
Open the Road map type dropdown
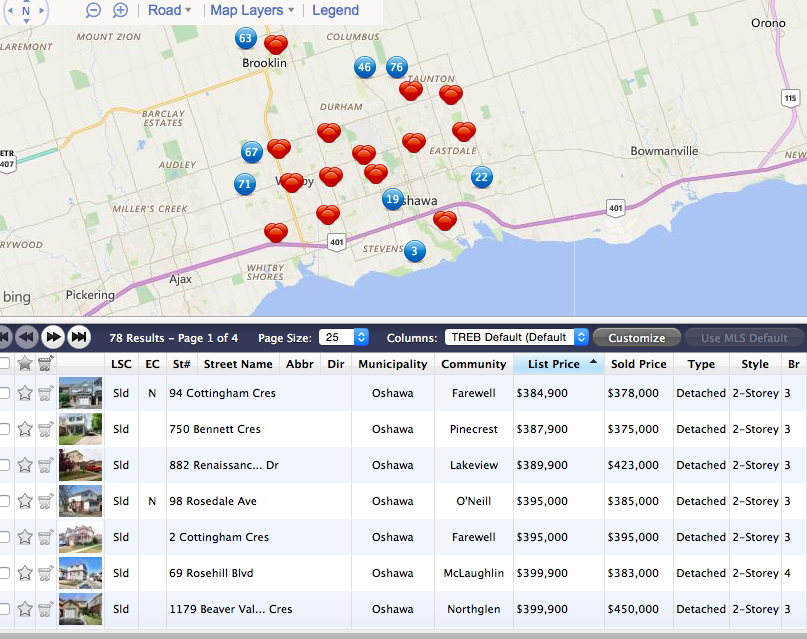tap(170, 10)
